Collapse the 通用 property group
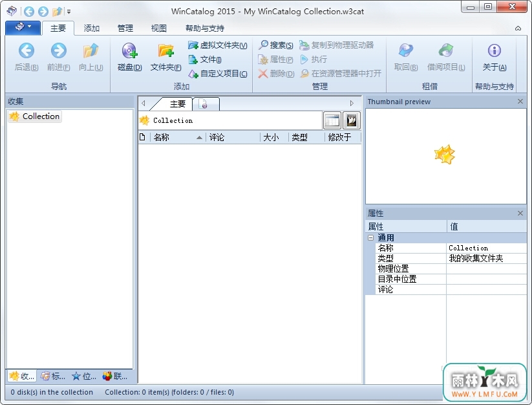The image size is (532, 405). [x=370, y=237]
